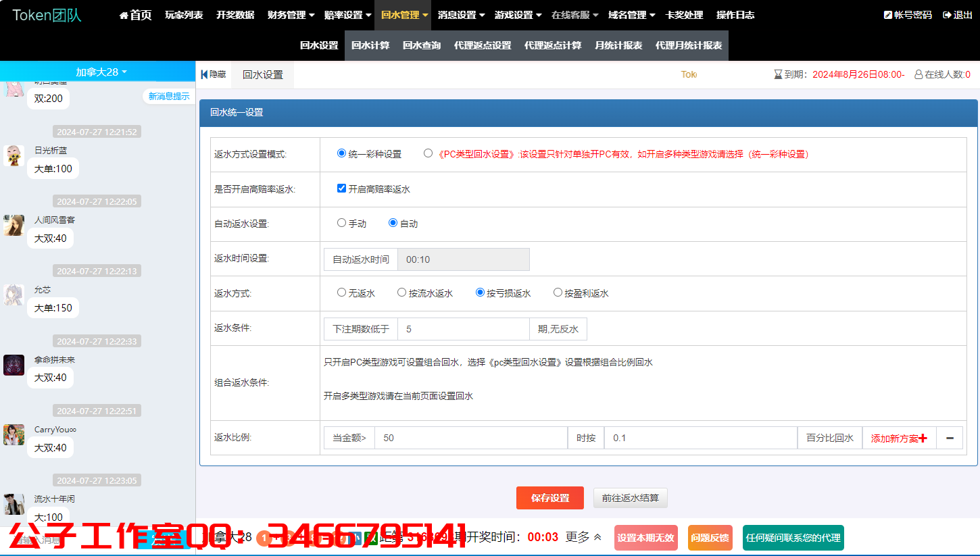Open 游戏设置 dropdown menu
The image size is (980, 556).
click(x=518, y=15)
